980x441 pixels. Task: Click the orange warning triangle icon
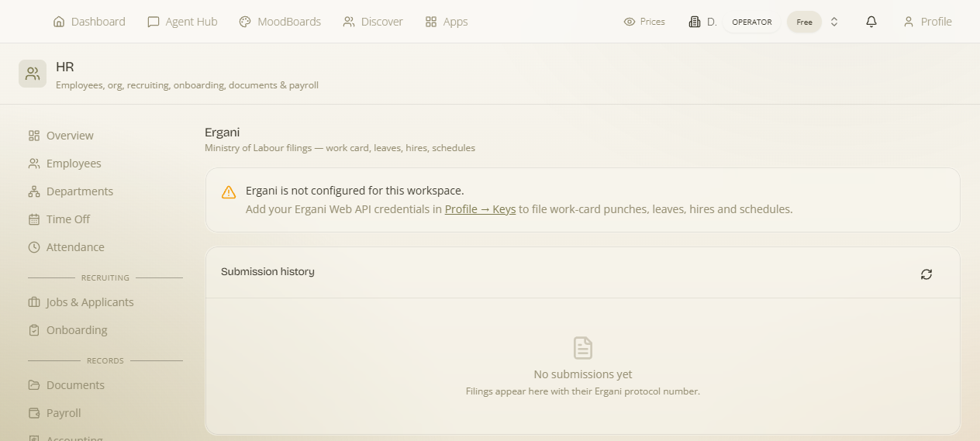(229, 192)
